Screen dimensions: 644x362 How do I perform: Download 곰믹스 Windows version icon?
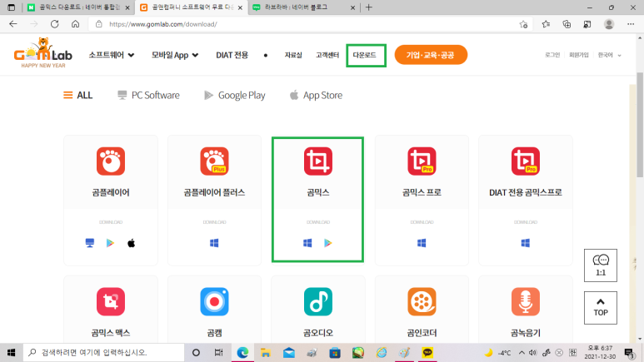point(307,243)
